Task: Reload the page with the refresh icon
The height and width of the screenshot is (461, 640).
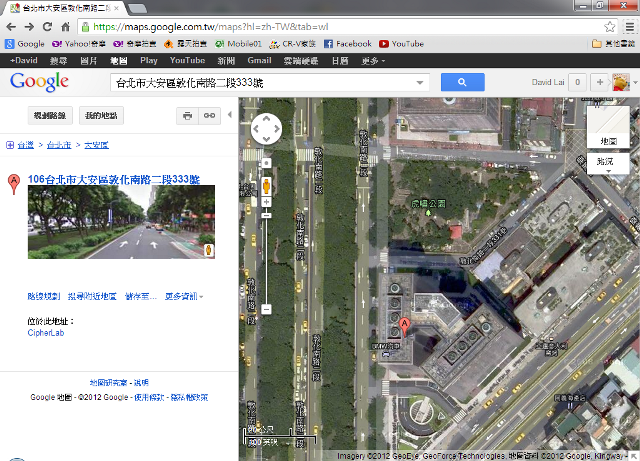Action: [47, 27]
